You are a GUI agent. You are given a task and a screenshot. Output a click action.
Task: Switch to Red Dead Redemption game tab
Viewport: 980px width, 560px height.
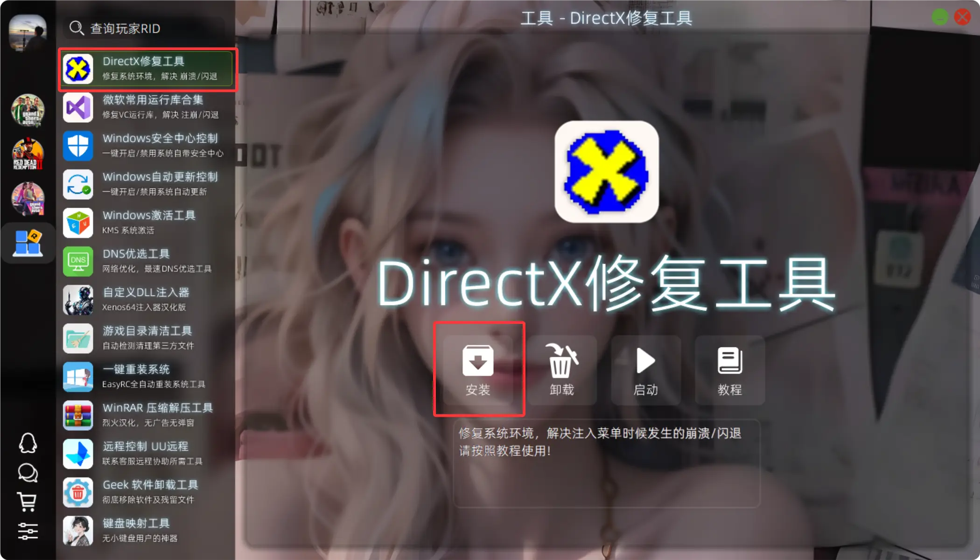pos(28,154)
